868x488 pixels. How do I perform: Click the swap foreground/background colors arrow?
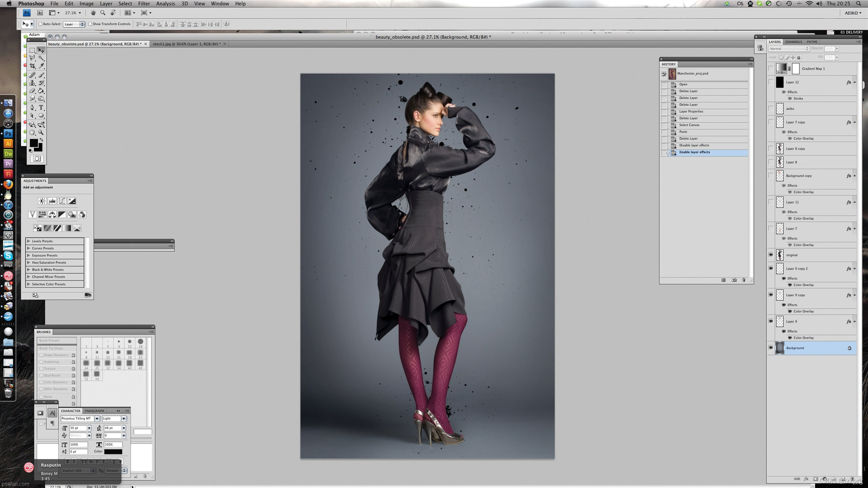tap(41, 140)
